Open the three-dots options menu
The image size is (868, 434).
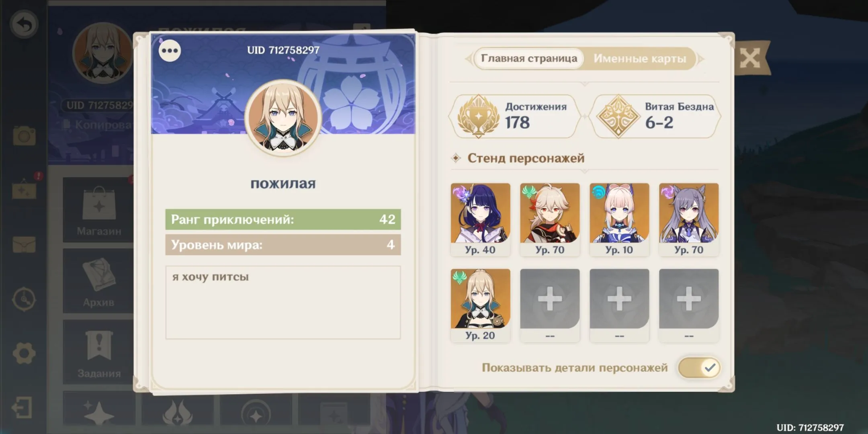[x=170, y=51]
